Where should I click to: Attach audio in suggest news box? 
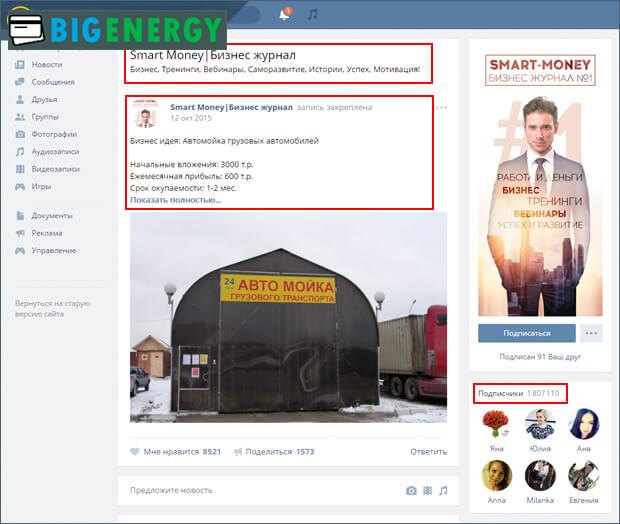pos(443,490)
